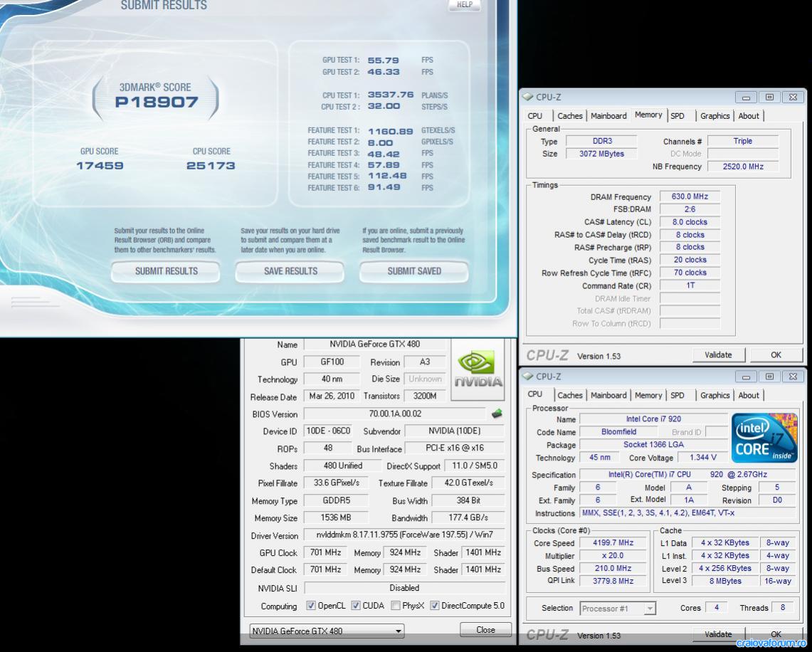
Task: Click the BIOS Version field 70.00.1A.00.02
Action: click(395, 414)
